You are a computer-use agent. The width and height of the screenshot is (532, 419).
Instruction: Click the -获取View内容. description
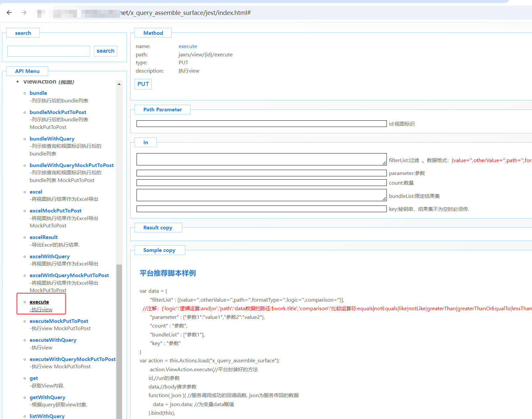pyautogui.click(x=47, y=386)
